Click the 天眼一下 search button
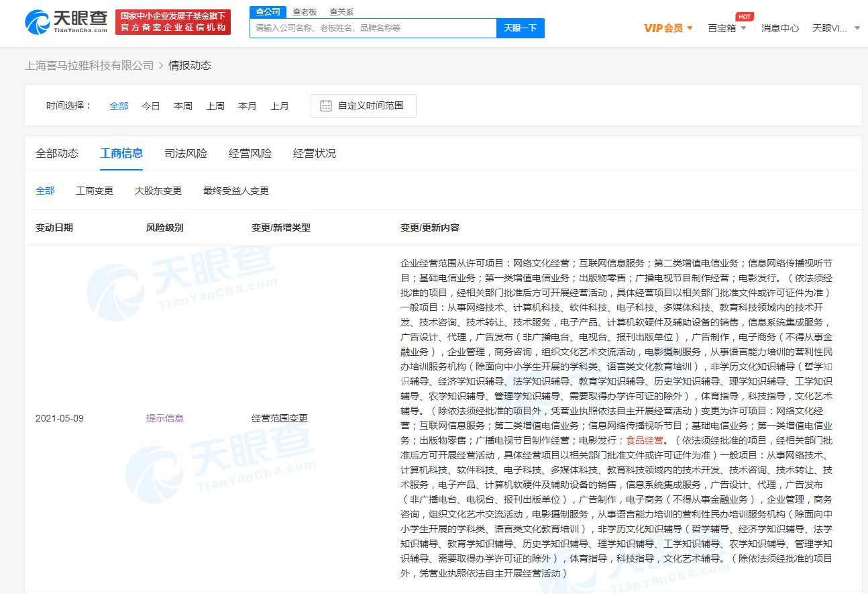This screenshot has width=868, height=594. click(x=520, y=28)
